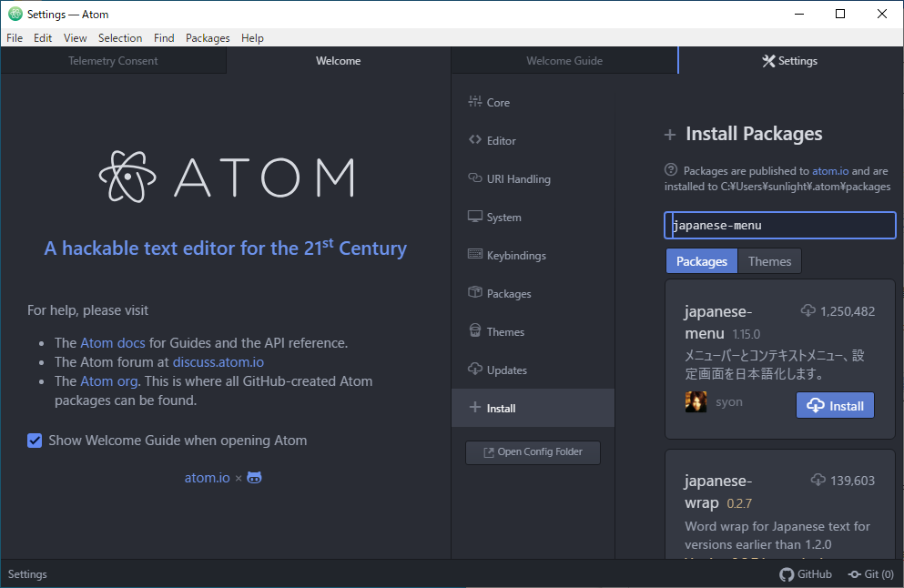Switch to the Welcome Guide tab

click(x=564, y=61)
